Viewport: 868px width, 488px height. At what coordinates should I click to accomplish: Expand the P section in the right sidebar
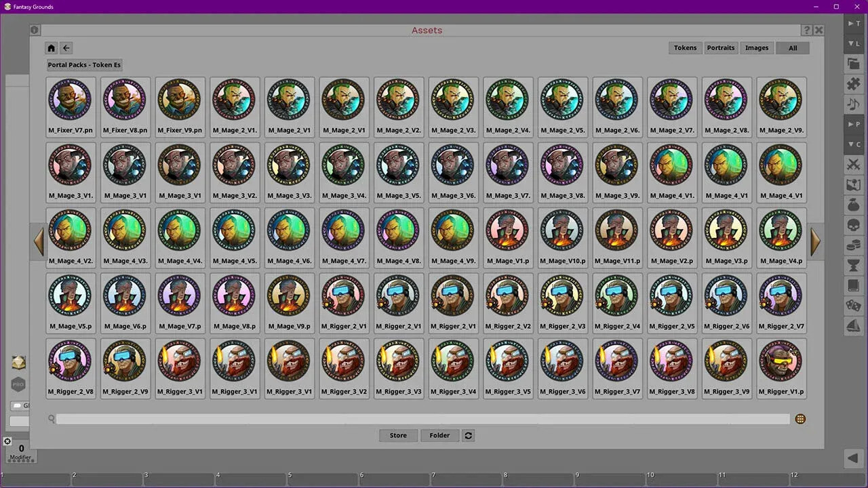point(853,124)
